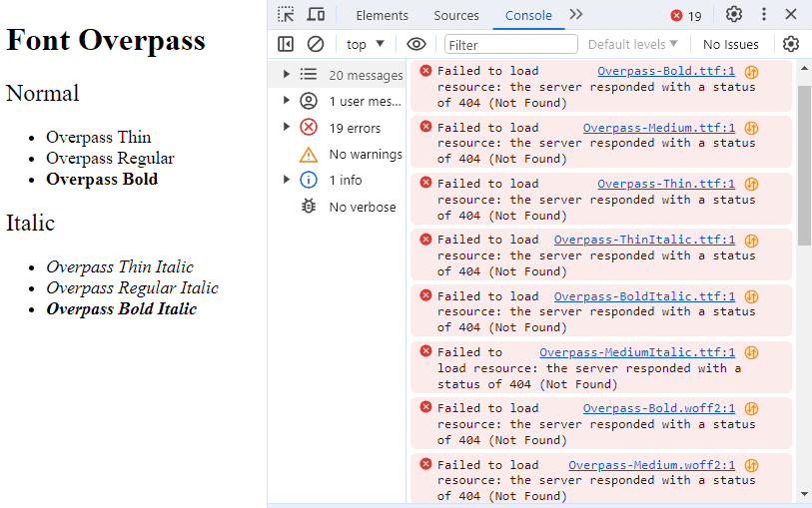Image resolution: width=812 pixels, height=508 pixels.
Task: Open the Overpass-Bold.ttf:1 link
Action: tap(666, 71)
